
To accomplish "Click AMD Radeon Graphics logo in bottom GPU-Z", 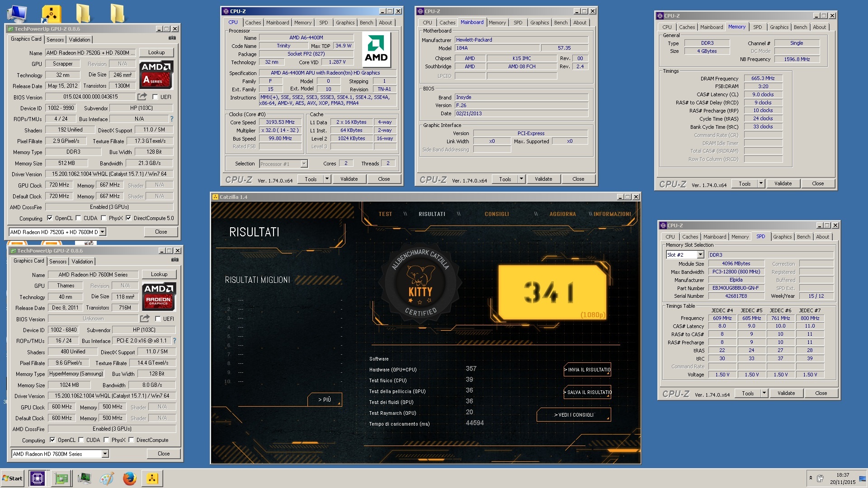I will 159,296.
